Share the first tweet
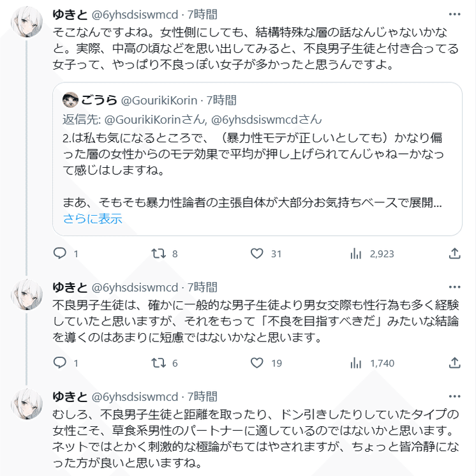 pos(454,253)
